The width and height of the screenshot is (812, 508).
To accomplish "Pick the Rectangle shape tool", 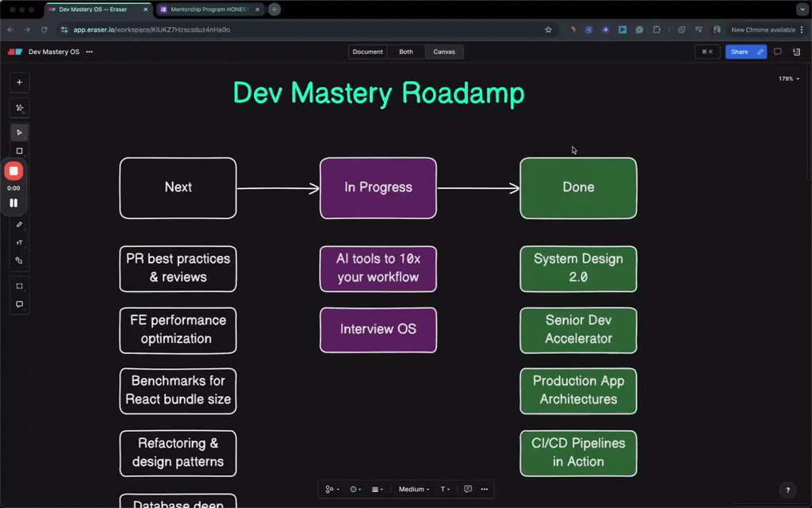I will pyautogui.click(x=19, y=150).
